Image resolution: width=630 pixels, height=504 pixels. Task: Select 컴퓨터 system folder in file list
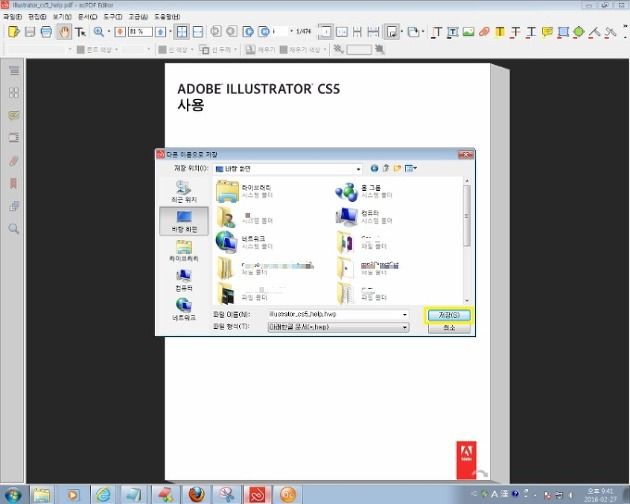(x=364, y=217)
